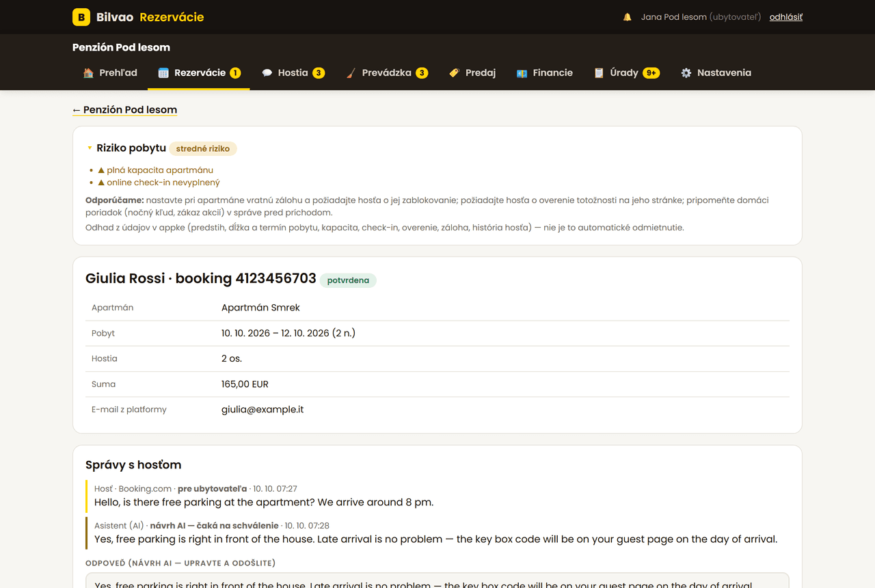875x588 pixels.
Task: Click the Prevádzka badge showing 3
Action: coord(422,72)
